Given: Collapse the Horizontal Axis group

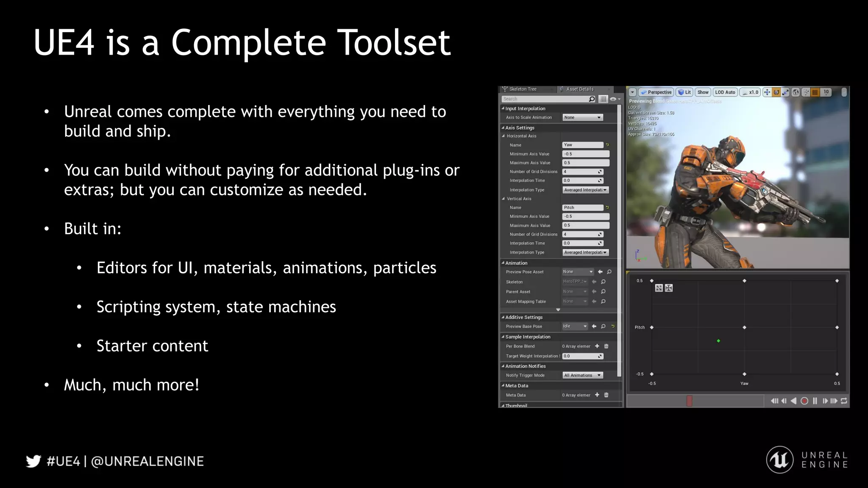Looking at the screenshot, I should click(504, 136).
